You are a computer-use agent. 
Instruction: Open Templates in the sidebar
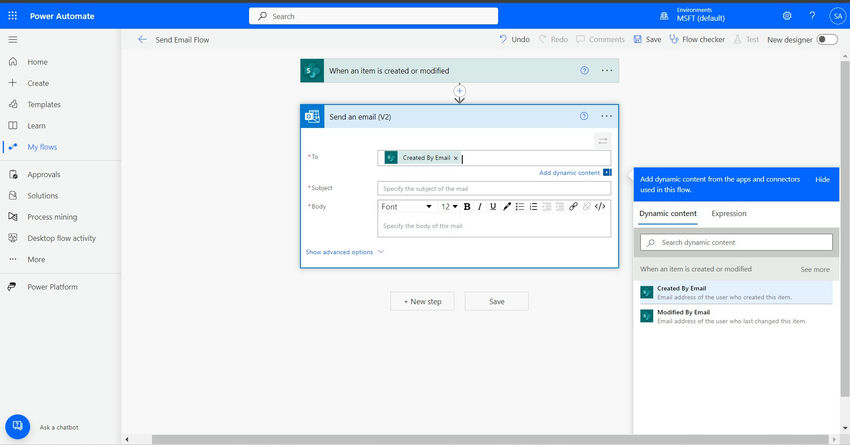point(44,104)
